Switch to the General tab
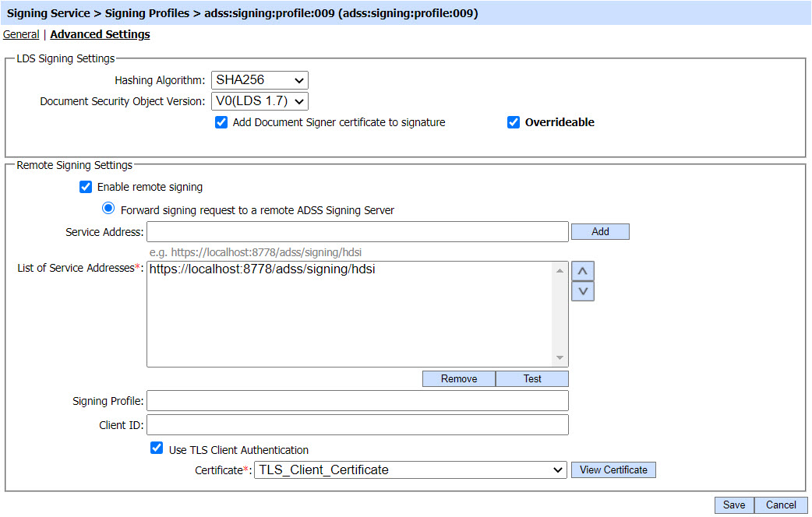This screenshot has width=812, height=517. click(x=21, y=34)
